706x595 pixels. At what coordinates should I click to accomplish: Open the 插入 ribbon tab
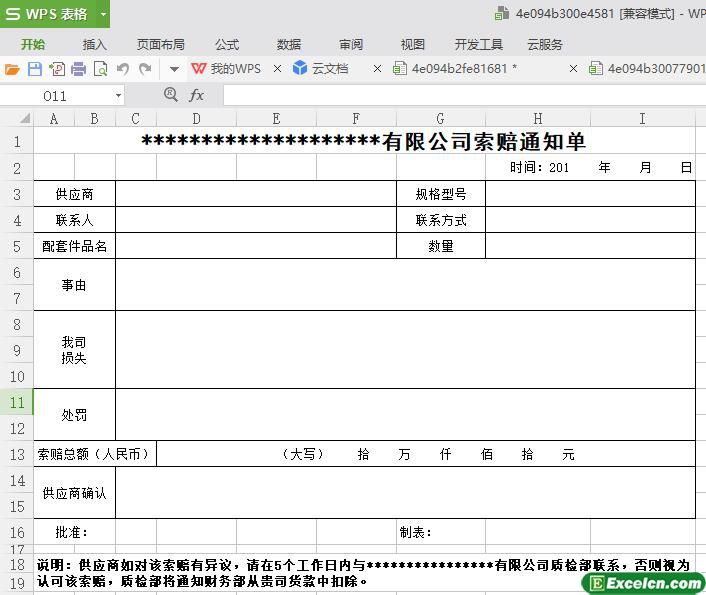(95, 44)
